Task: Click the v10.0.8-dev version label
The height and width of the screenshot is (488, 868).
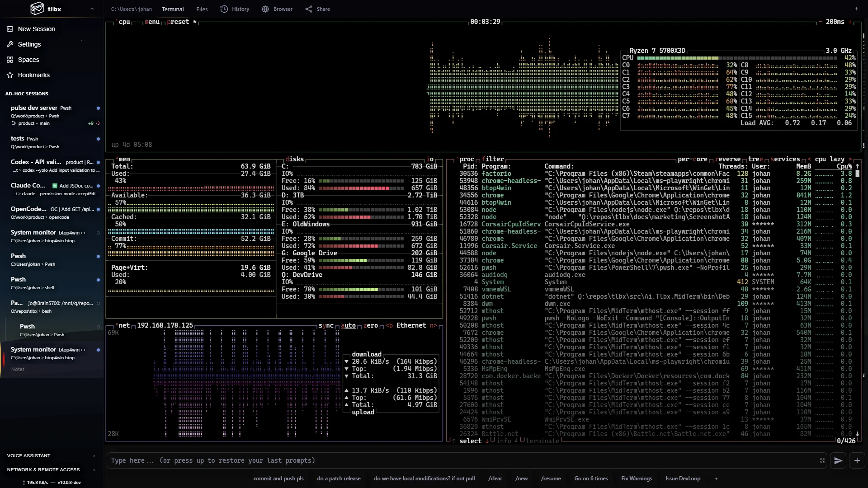Action: (x=69, y=483)
